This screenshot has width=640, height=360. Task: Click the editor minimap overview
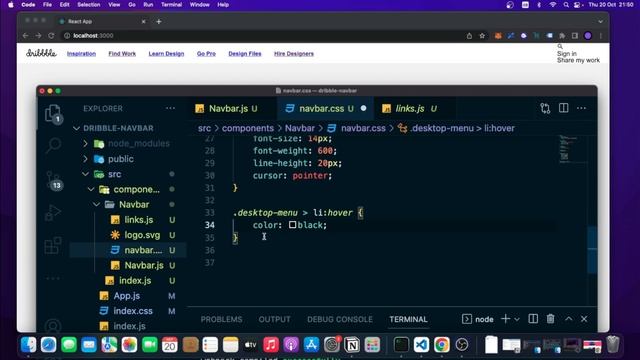[567, 149]
